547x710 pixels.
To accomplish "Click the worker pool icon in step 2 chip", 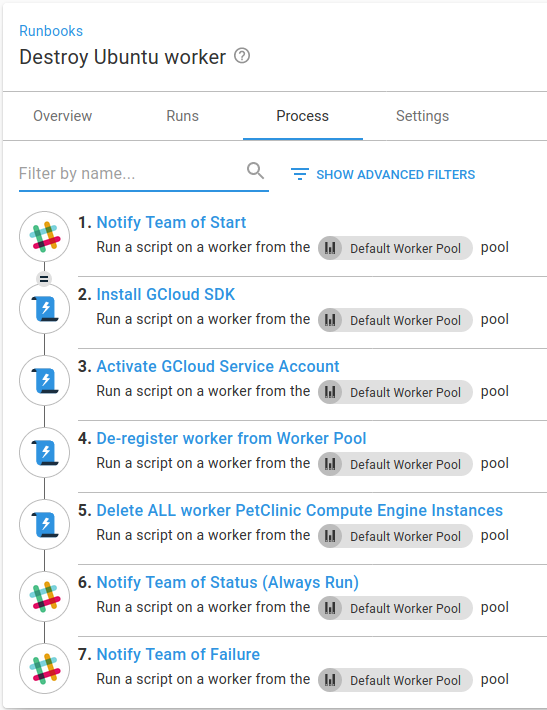I will [330, 320].
